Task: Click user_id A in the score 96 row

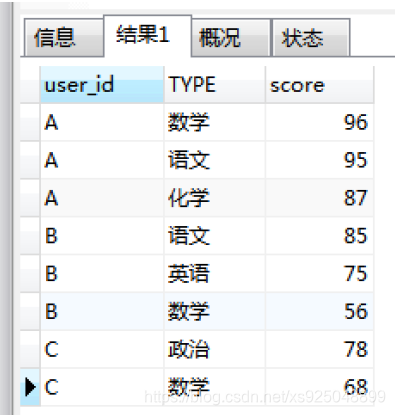Action: click(x=102, y=122)
